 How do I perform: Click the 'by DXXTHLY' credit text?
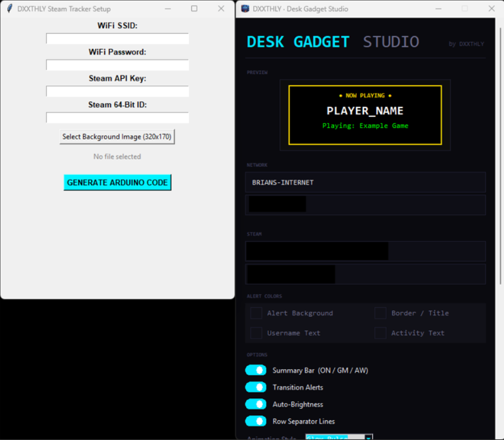tap(466, 44)
